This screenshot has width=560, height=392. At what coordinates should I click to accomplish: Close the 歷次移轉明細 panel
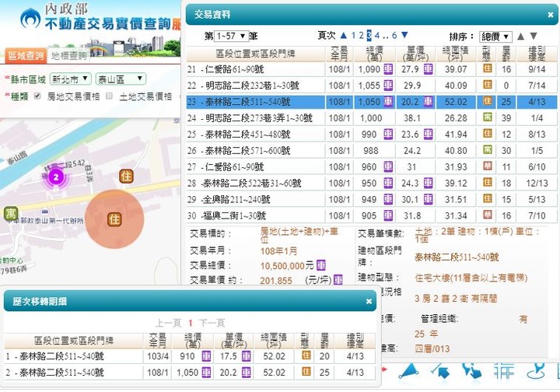369,301
